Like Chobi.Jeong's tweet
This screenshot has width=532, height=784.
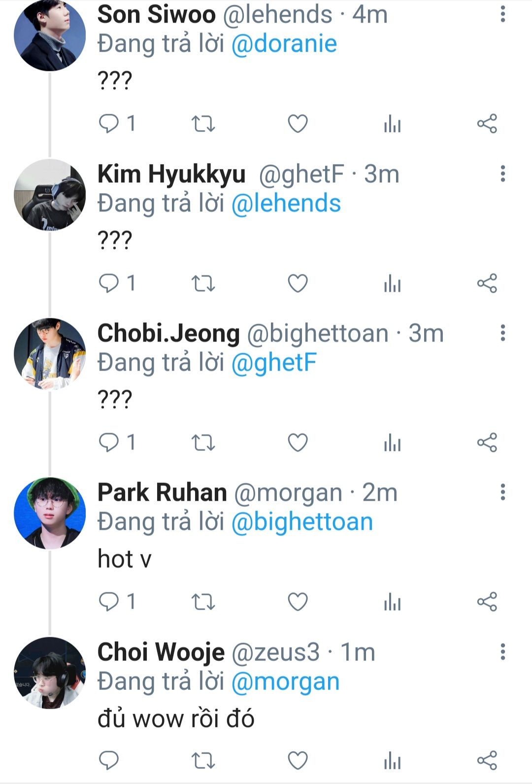[x=298, y=443]
